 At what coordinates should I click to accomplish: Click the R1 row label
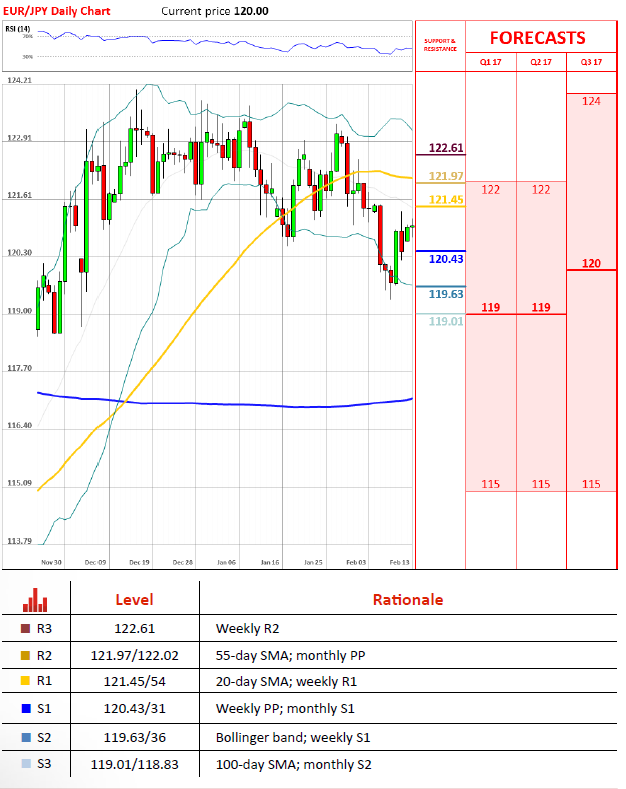[x=44, y=681]
